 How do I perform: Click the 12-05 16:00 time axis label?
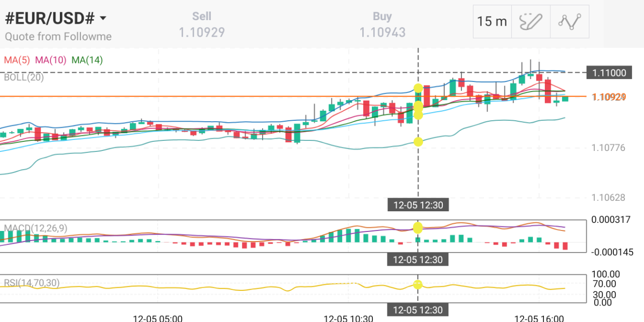[539, 318]
